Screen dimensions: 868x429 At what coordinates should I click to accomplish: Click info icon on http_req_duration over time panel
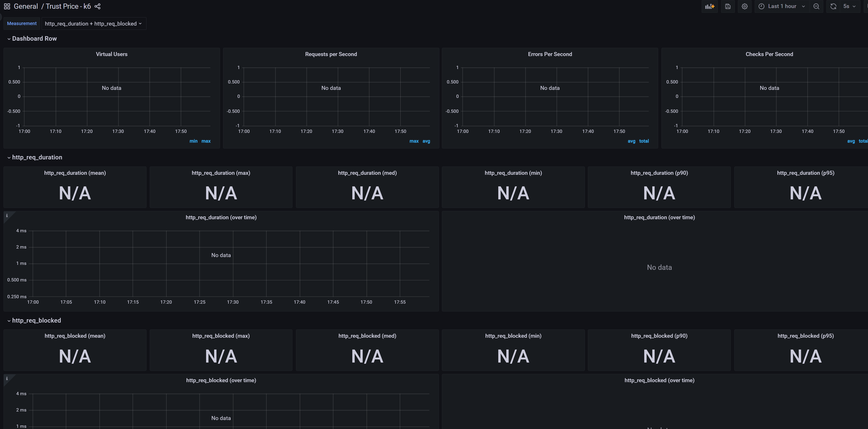coord(7,215)
